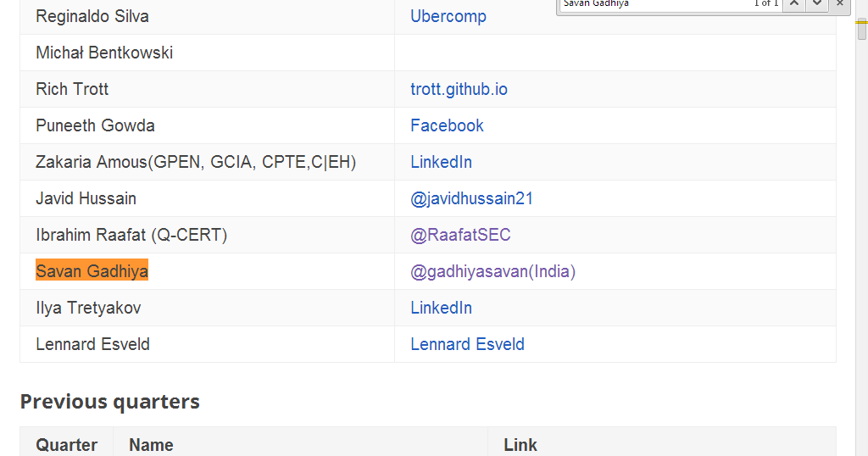
Task: Click the Link column header
Action: click(520, 445)
